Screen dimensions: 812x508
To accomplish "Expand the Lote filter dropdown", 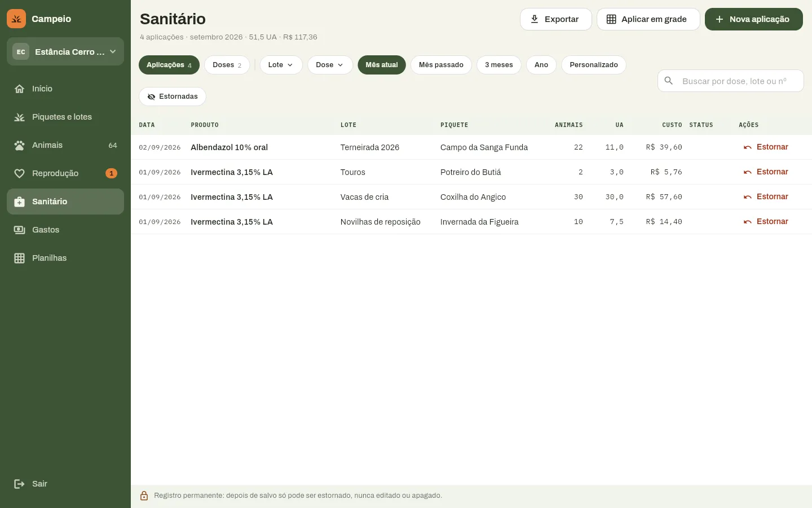I will coord(281,65).
